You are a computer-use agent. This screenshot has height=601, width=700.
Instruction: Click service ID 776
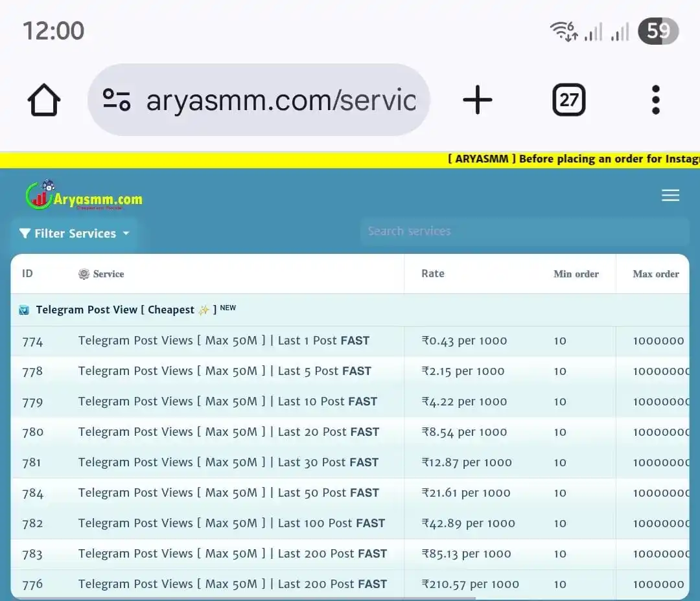(x=32, y=584)
